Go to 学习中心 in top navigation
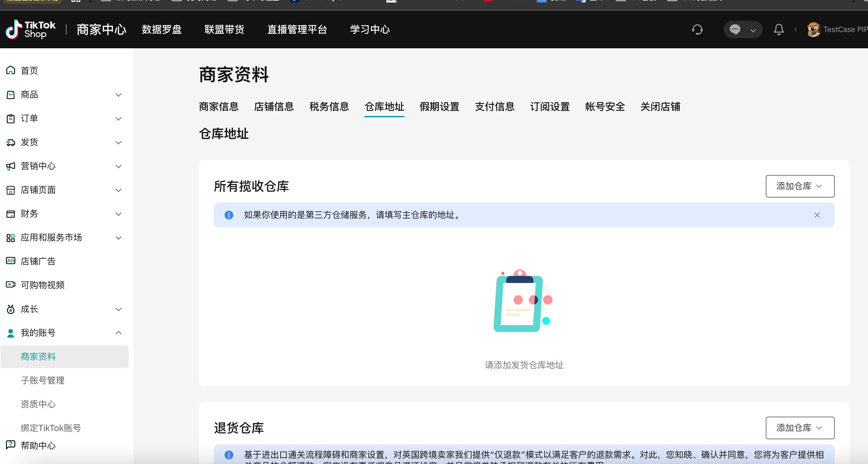 (370, 30)
